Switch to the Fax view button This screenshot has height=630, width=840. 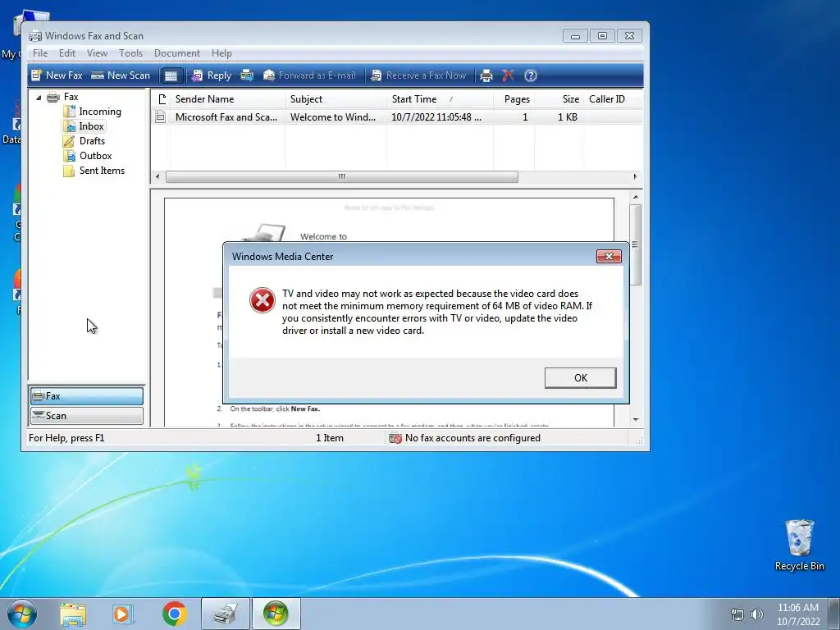click(87, 396)
